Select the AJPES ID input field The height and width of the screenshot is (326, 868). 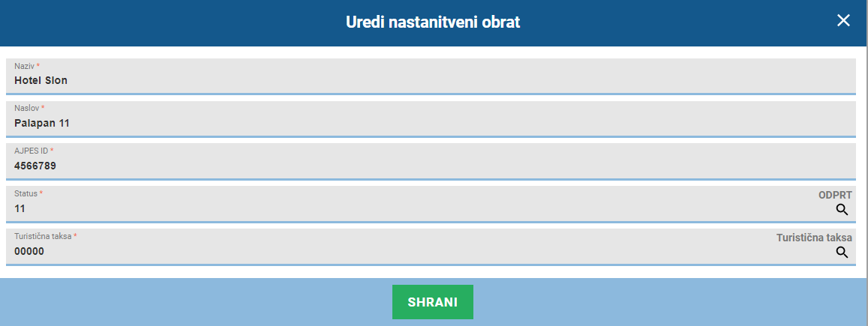pyautogui.click(x=431, y=161)
